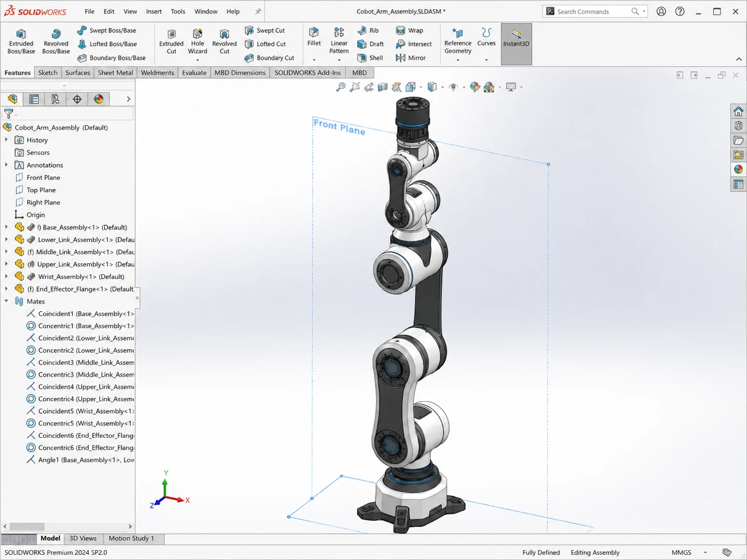
Task: Click the Zoom to Area icon
Action: click(x=354, y=87)
